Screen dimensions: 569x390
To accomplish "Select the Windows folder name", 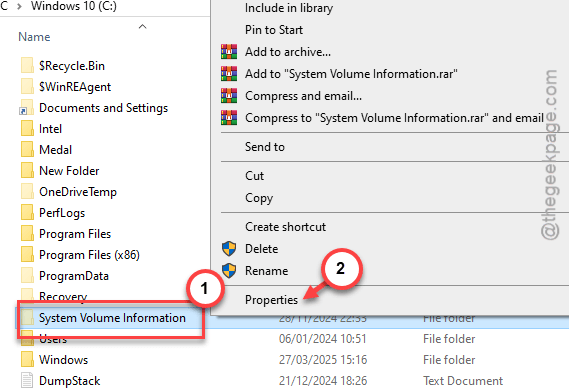I will 64,360.
